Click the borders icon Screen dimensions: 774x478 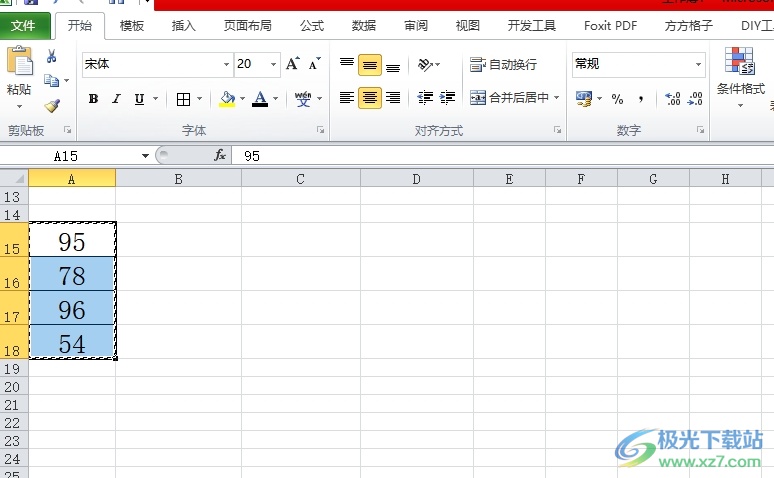coord(183,99)
